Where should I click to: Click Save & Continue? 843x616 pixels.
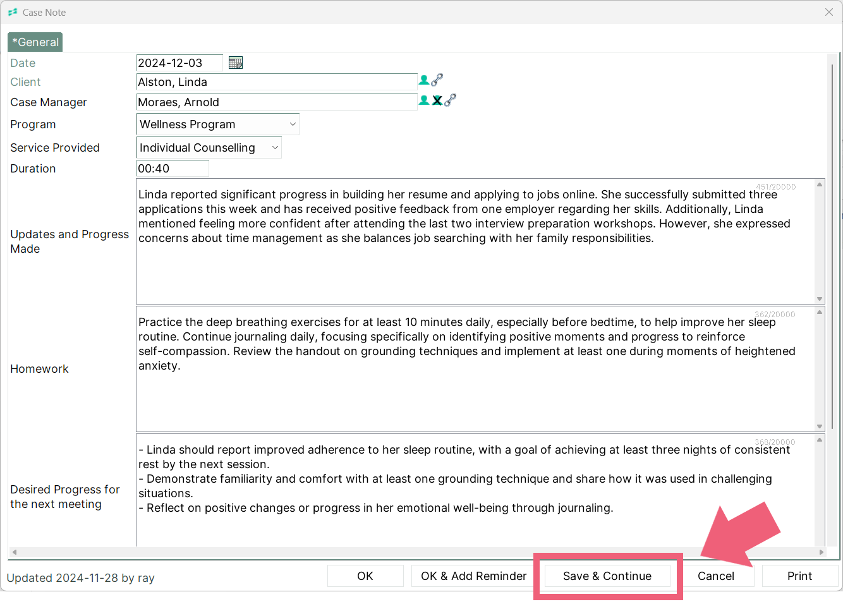point(607,576)
